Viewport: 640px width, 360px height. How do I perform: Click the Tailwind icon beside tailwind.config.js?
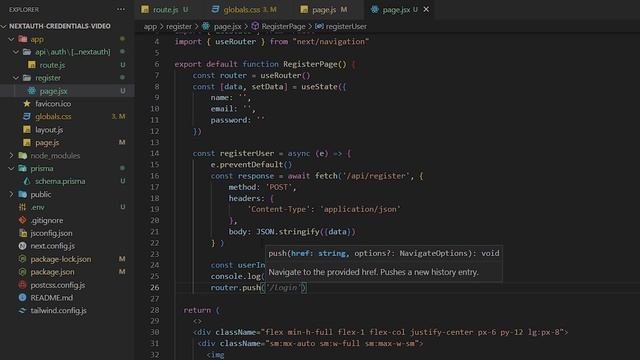22,311
